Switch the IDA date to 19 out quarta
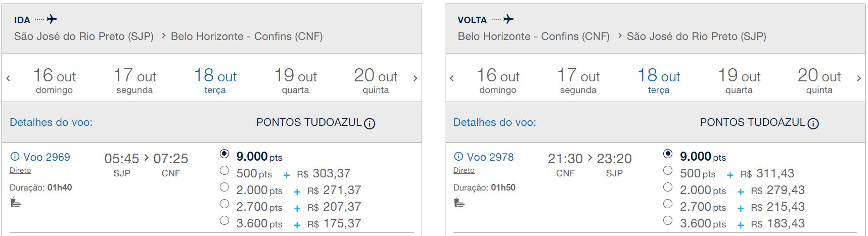Screen dimensions: 868x236 pyautogui.click(x=296, y=81)
